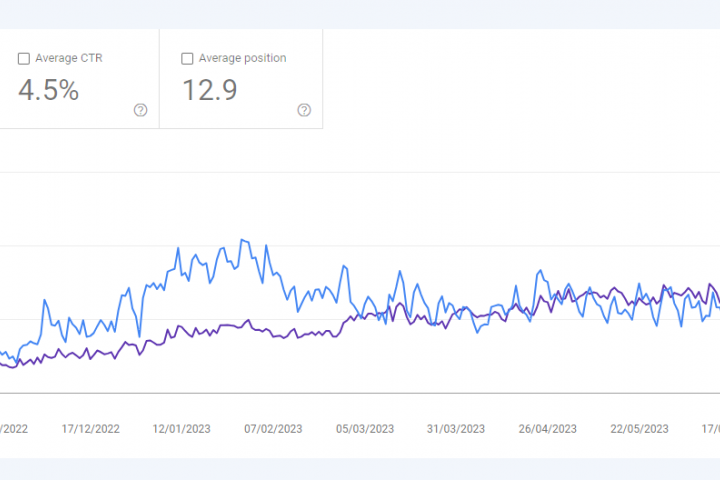This screenshot has width=720, height=480.
Task: Click the 22/05/2023 date axis label
Action: tap(639, 428)
